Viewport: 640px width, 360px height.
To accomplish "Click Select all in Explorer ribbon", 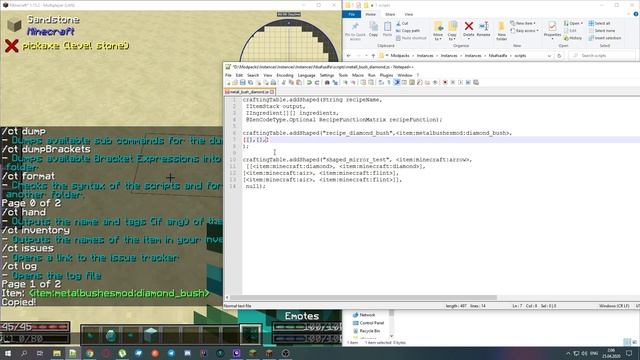I will click(x=599, y=23).
